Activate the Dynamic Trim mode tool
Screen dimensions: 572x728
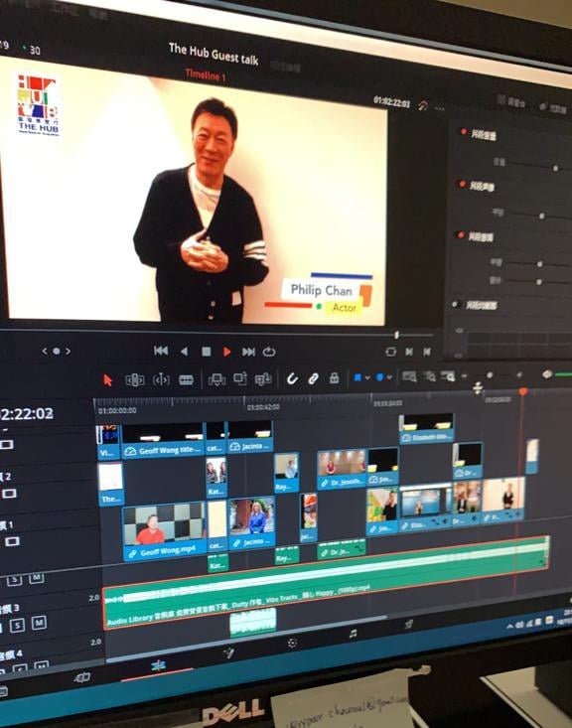[x=161, y=380]
